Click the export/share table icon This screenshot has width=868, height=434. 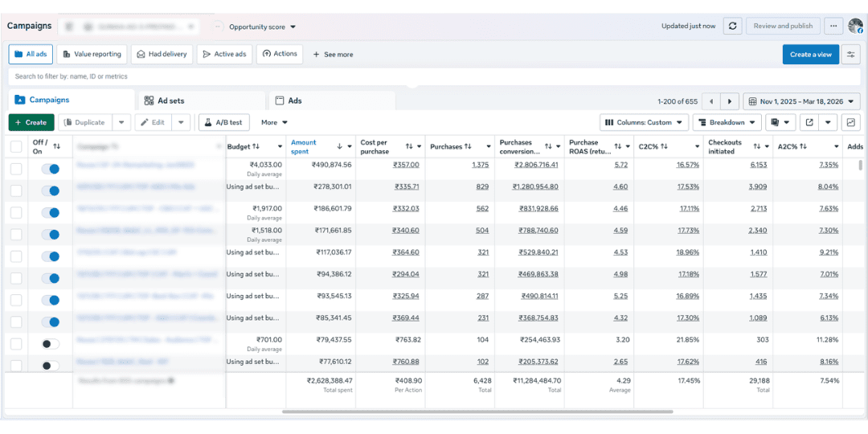pyautogui.click(x=809, y=122)
